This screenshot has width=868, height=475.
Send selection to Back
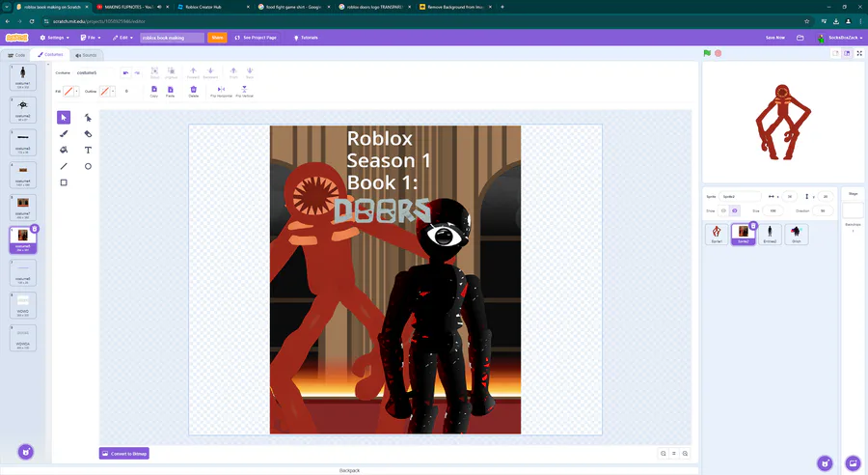click(x=250, y=72)
